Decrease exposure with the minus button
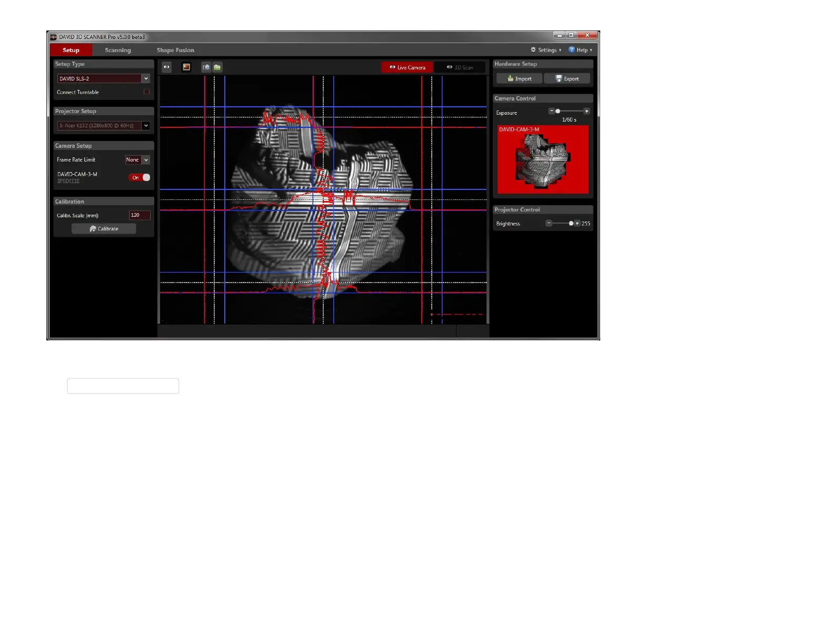The height and width of the screenshot is (644, 834). point(551,111)
